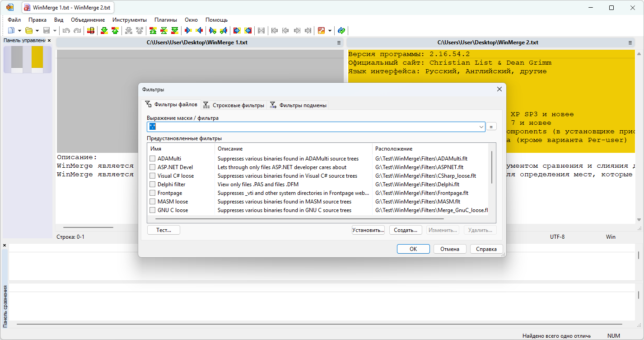Enable the ADAMulti filter checkbox
Screen dimensions: 644x340
[x=153, y=159]
